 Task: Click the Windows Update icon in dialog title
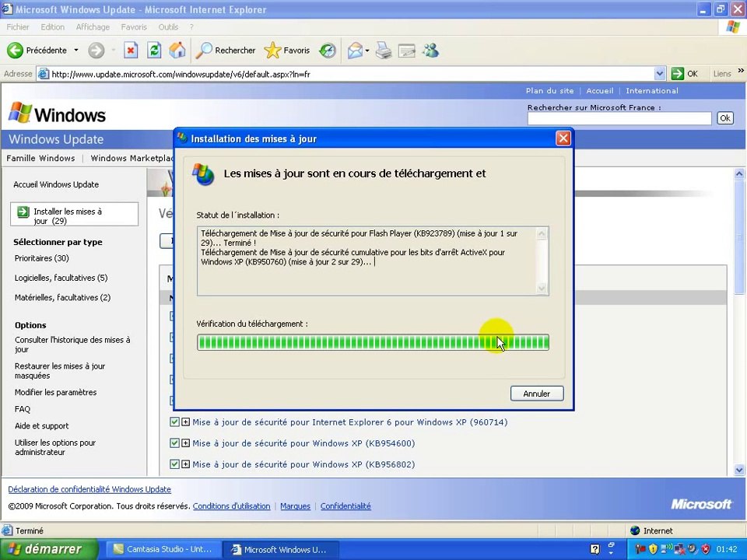point(182,138)
